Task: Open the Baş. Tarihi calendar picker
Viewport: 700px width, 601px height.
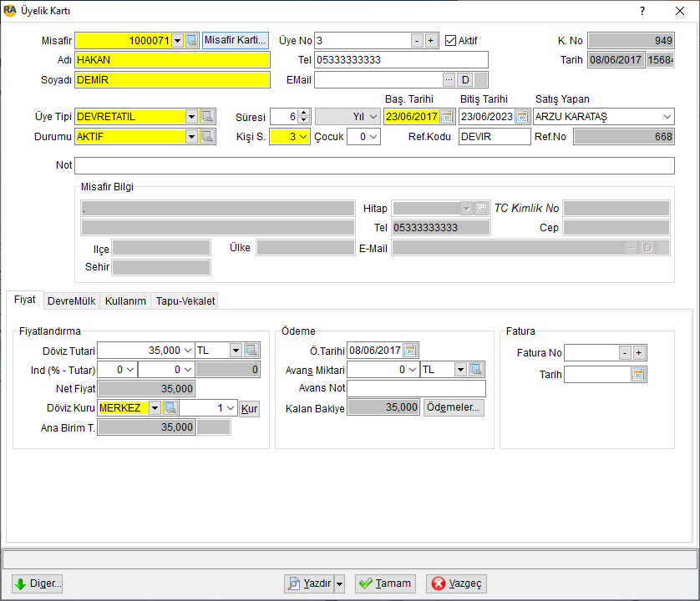Action: [447, 117]
